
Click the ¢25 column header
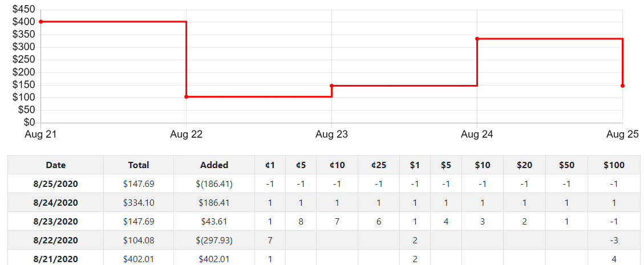pyautogui.click(x=379, y=165)
